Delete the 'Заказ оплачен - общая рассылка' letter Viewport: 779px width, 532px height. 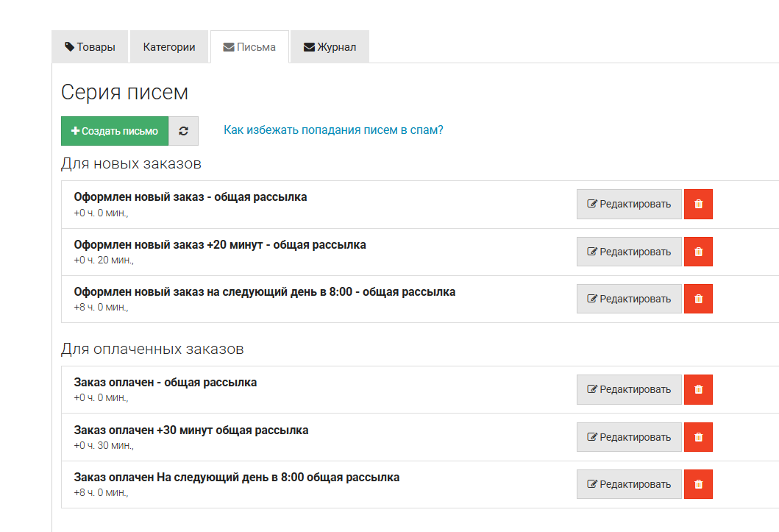tap(698, 390)
